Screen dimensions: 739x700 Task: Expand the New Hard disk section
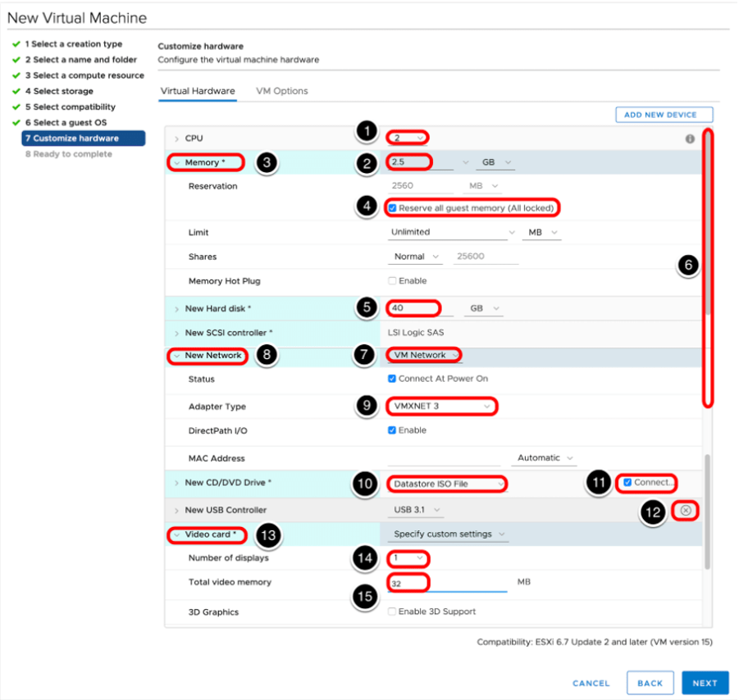point(176,309)
